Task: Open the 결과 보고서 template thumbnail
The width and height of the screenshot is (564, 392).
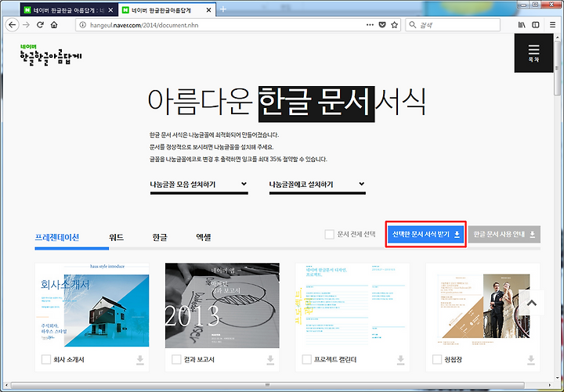Action: tap(222, 305)
